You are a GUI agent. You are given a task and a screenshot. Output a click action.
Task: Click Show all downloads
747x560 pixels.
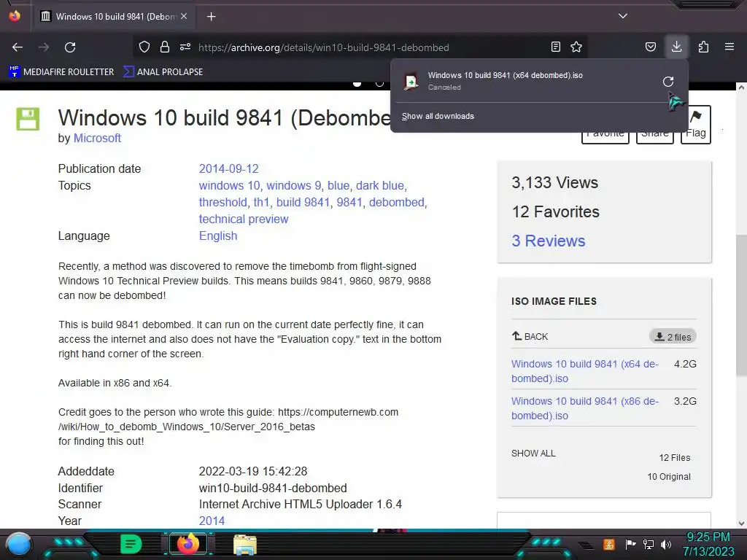(438, 116)
